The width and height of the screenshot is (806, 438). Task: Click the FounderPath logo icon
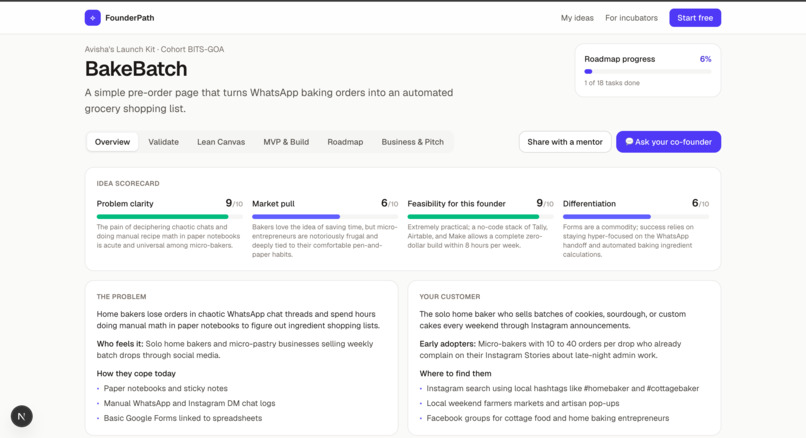coord(93,17)
